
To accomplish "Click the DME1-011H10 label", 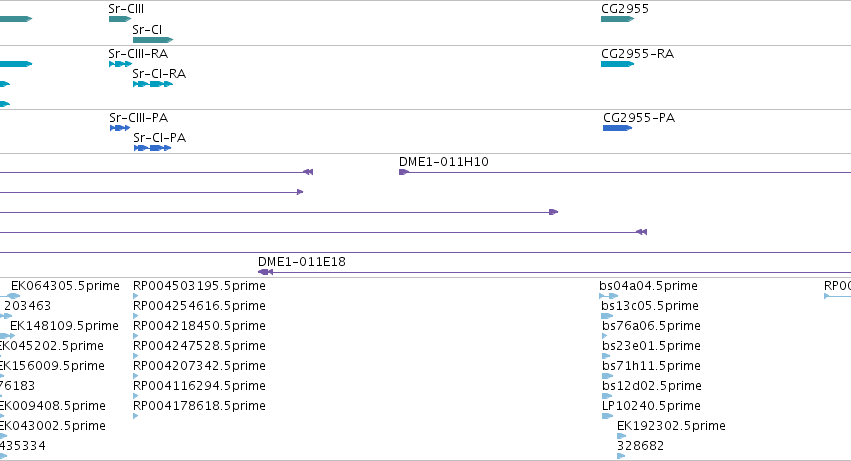I will (x=443, y=162).
